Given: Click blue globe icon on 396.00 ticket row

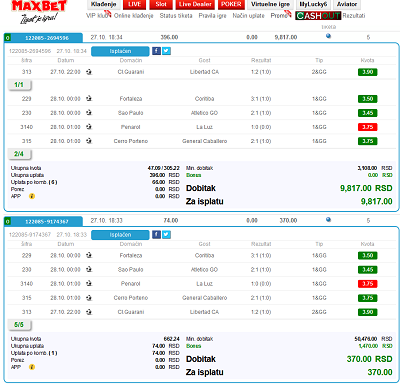Looking at the screenshot, I should click(x=328, y=36).
